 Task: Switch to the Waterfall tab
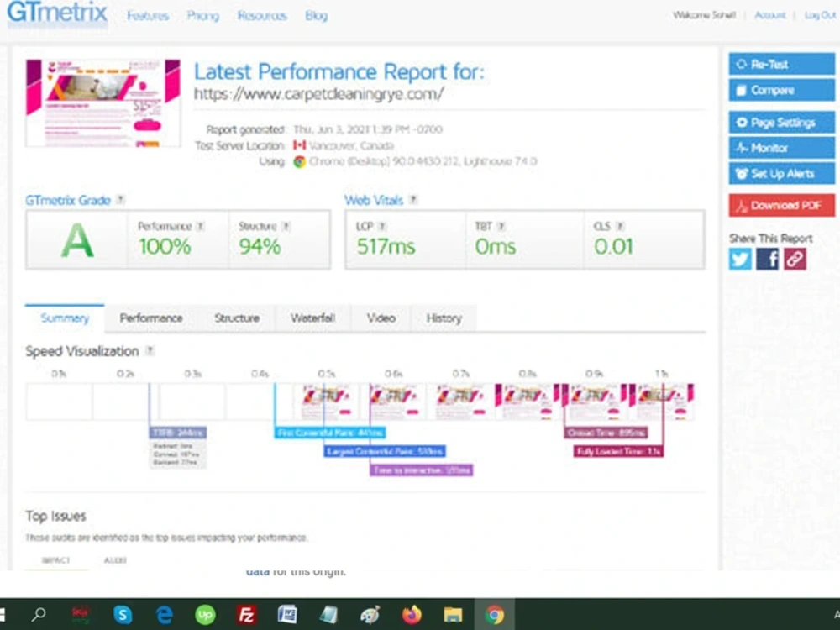coord(312,318)
